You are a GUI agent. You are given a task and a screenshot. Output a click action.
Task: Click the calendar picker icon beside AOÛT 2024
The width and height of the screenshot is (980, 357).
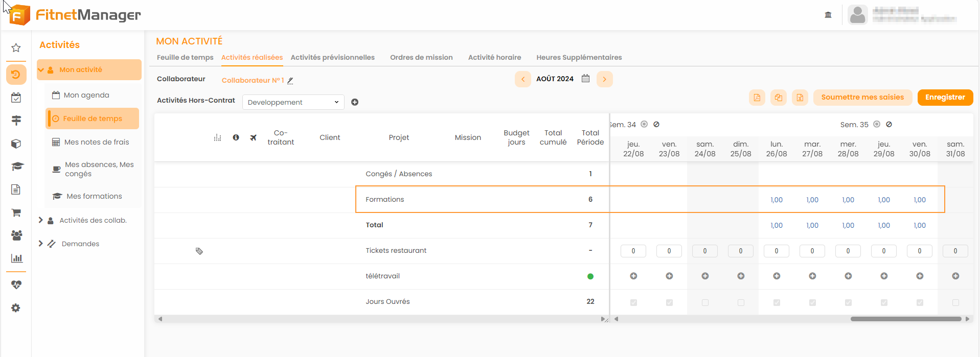pyautogui.click(x=585, y=79)
